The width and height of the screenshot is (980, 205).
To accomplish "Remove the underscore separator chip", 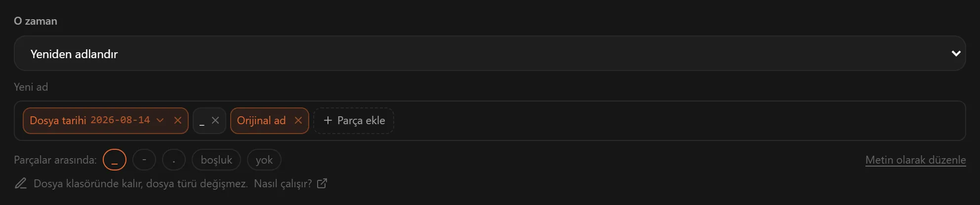I will pyautogui.click(x=215, y=120).
